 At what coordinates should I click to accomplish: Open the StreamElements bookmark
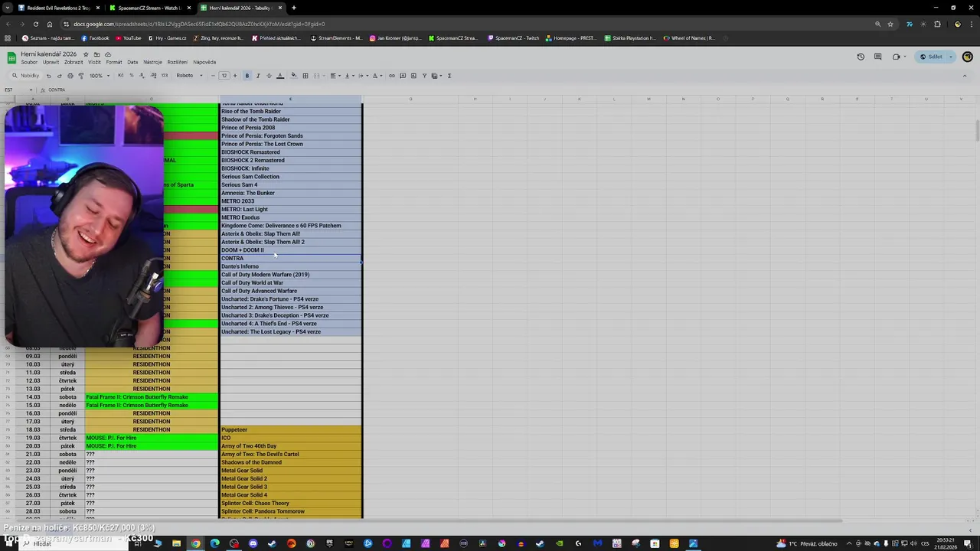click(337, 37)
